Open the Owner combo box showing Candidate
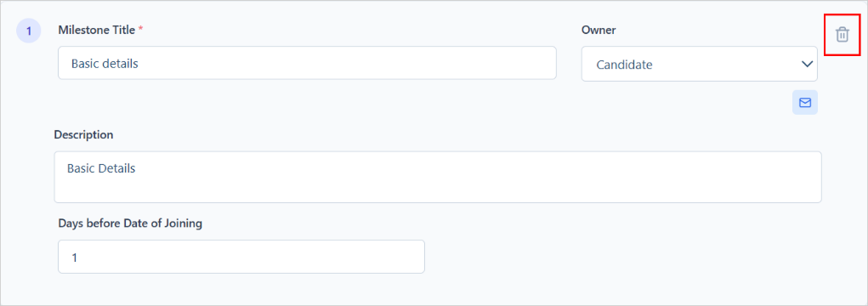Screen dimensions: 868x306 point(699,65)
